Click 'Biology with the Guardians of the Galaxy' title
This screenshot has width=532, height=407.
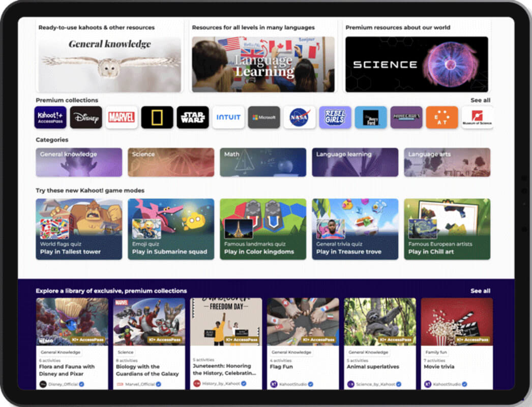[147, 370]
